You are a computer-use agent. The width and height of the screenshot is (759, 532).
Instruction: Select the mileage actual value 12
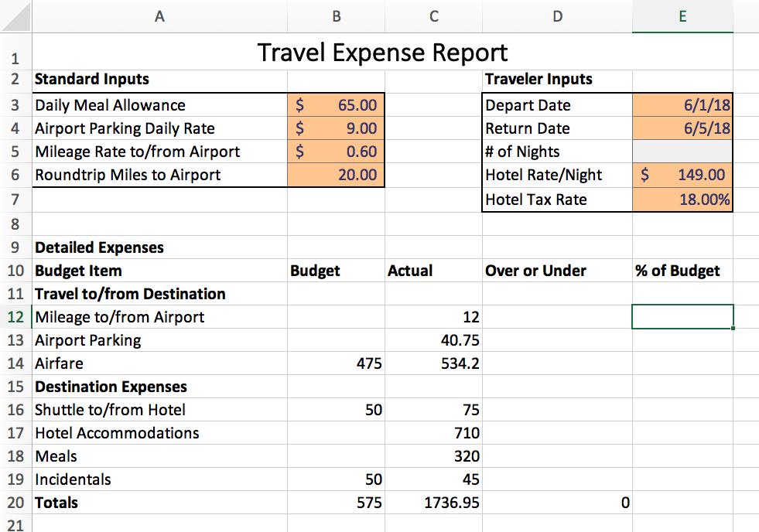434,317
